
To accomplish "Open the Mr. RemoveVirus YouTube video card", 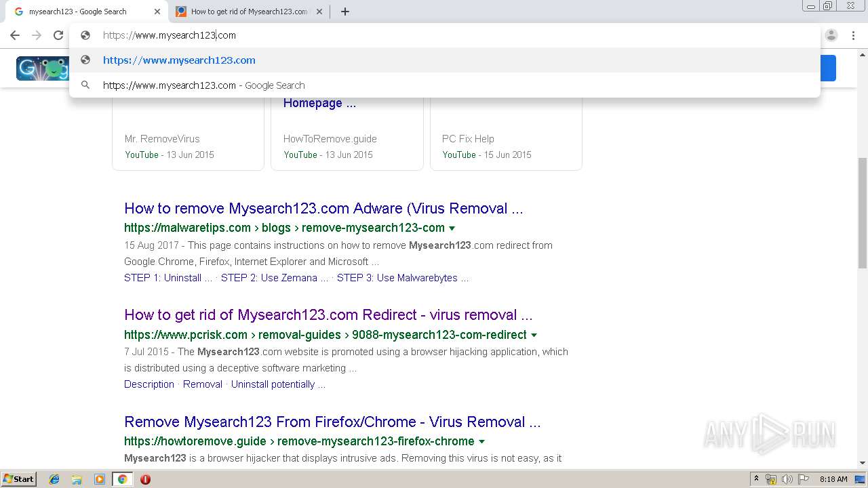I will [188, 134].
